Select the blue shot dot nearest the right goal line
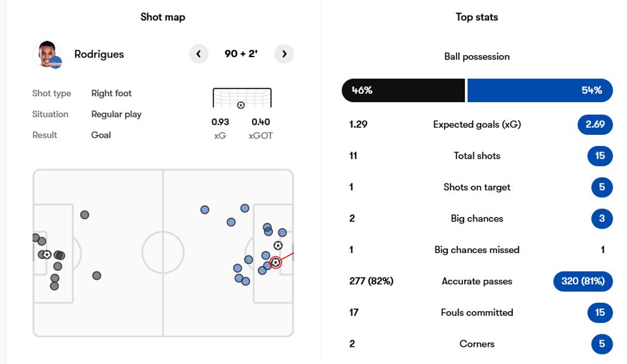Screen dimensions: 627x364 coord(282,233)
